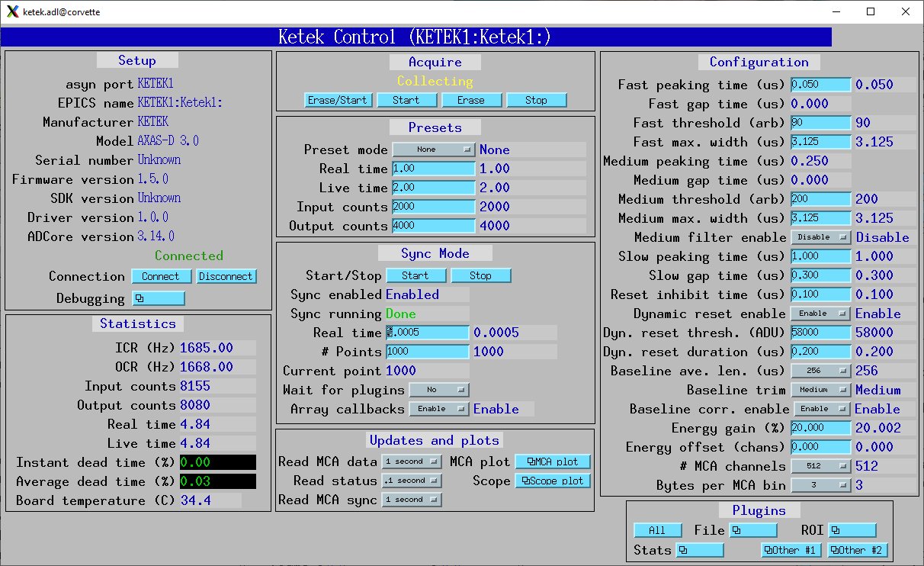Click Dyn. reset duration input field
924x566 pixels.
(820, 352)
